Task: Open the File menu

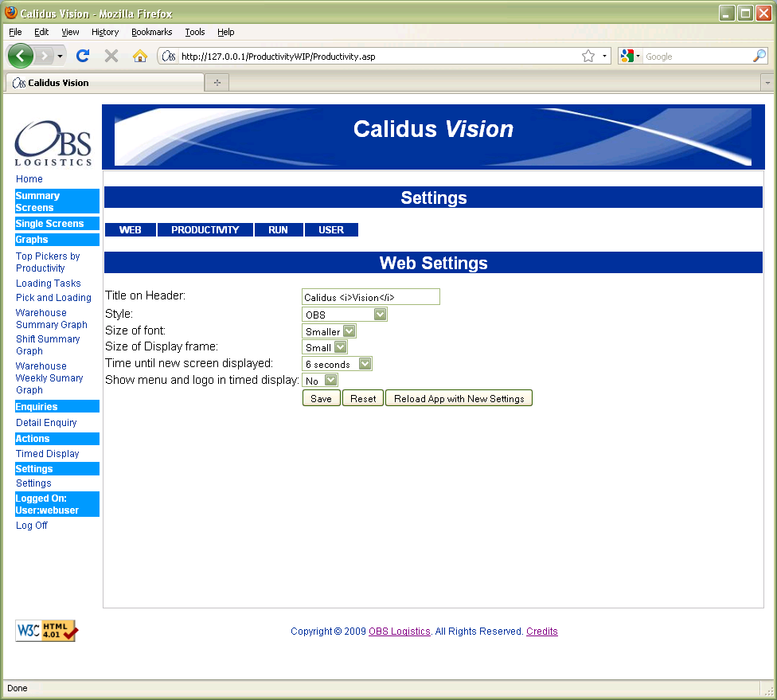Action: (x=15, y=32)
